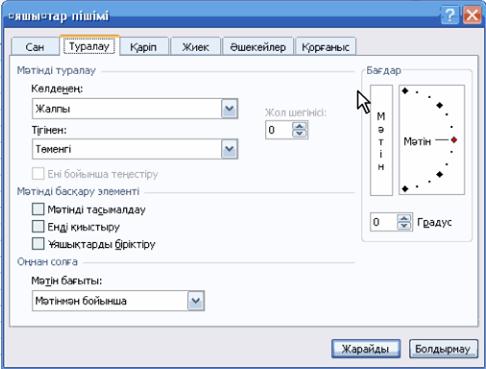Image resolution: width=486 pixels, height=369 pixels.
Task: Click the lower-right -45 degree diamond marker
Action: tap(440, 174)
